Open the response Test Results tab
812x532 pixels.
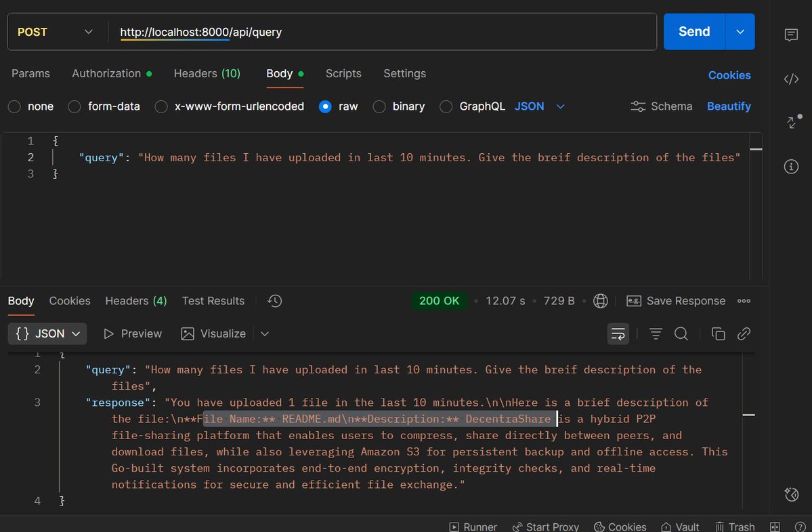(213, 300)
